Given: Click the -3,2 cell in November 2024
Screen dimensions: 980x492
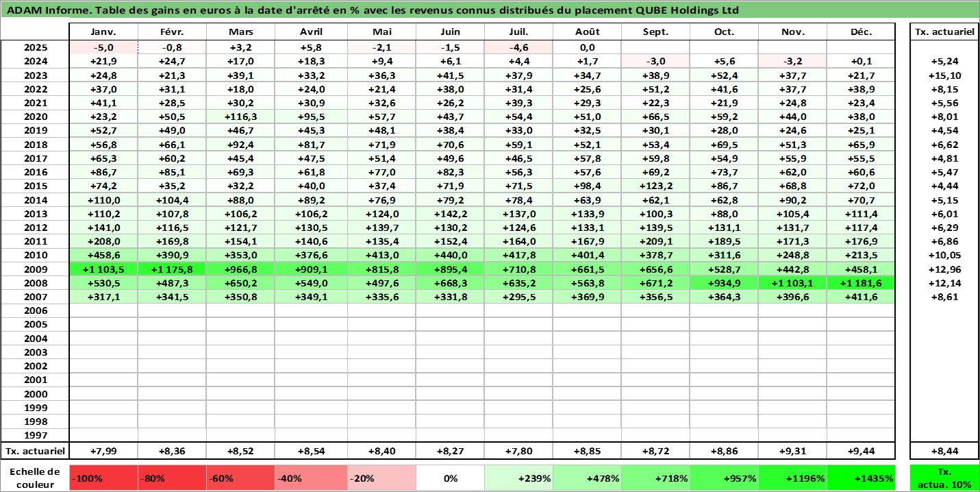Looking at the screenshot, I should [792, 61].
